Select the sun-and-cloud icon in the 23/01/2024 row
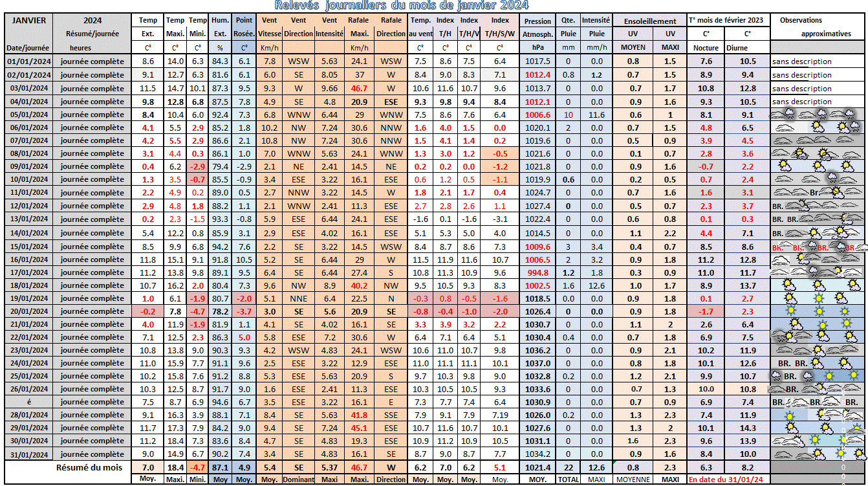 point(820,350)
